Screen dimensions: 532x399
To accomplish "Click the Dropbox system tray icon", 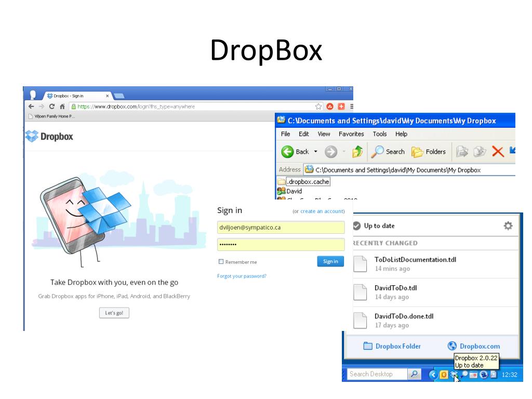I will pos(454,375).
